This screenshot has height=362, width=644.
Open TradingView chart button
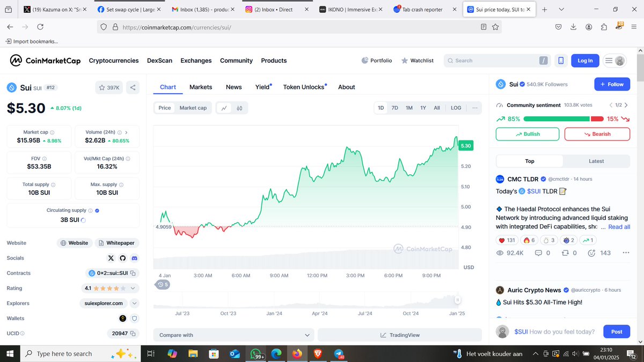[400, 335]
